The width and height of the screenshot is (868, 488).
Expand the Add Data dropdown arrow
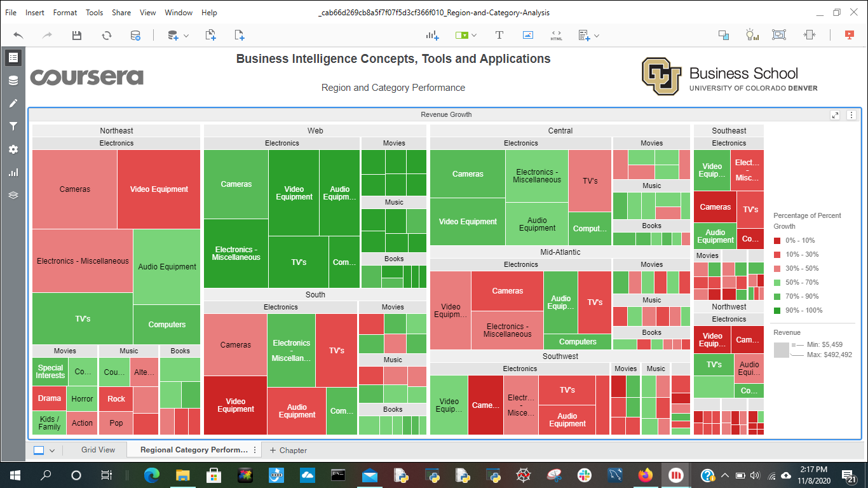(186, 36)
